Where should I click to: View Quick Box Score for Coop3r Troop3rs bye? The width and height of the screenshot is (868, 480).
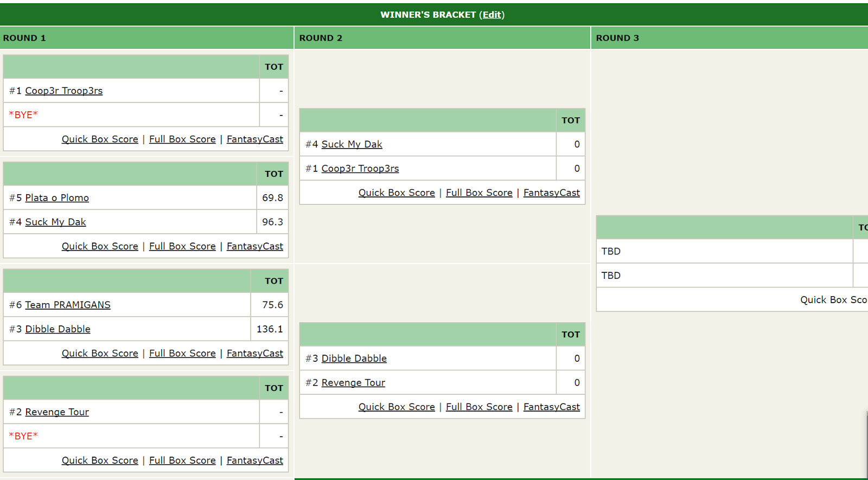pyautogui.click(x=100, y=139)
